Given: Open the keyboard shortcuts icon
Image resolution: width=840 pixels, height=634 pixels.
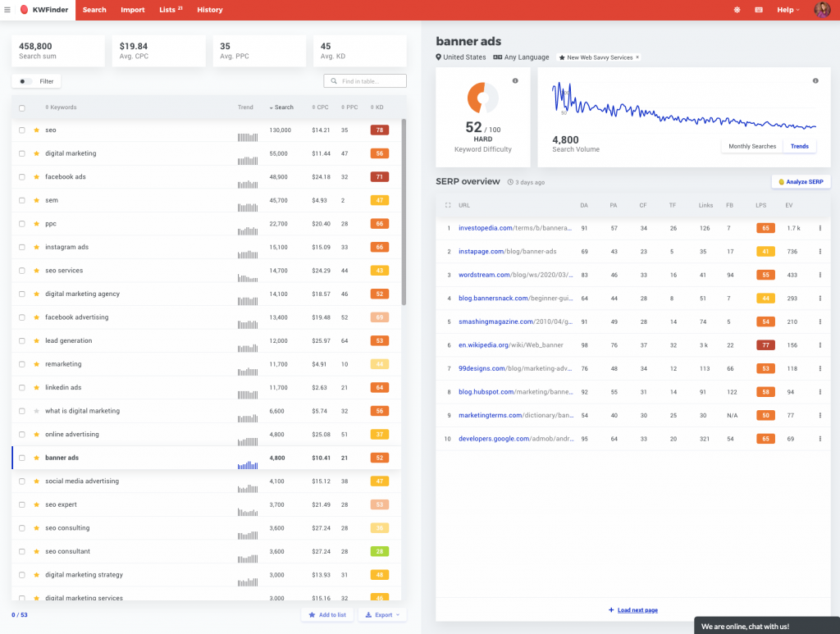Looking at the screenshot, I should click(x=759, y=10).
